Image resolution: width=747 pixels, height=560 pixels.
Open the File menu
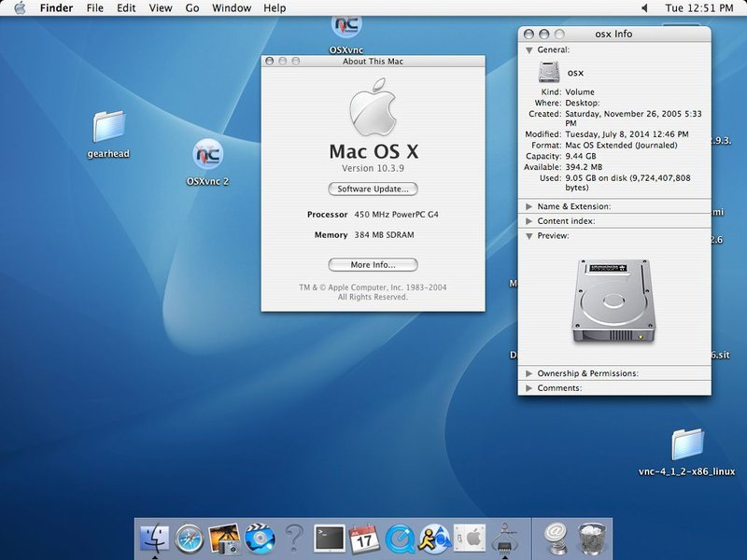tap(95, 8)
